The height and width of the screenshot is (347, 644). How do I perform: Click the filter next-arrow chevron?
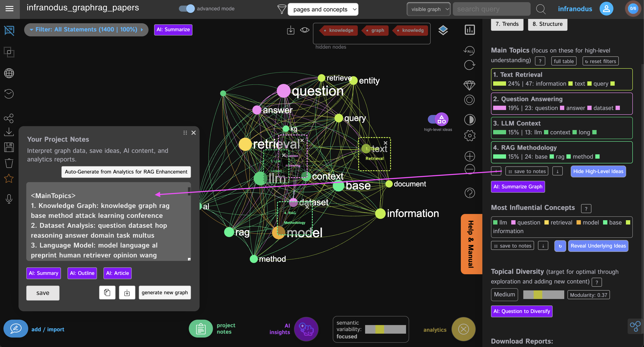point(142,29)
